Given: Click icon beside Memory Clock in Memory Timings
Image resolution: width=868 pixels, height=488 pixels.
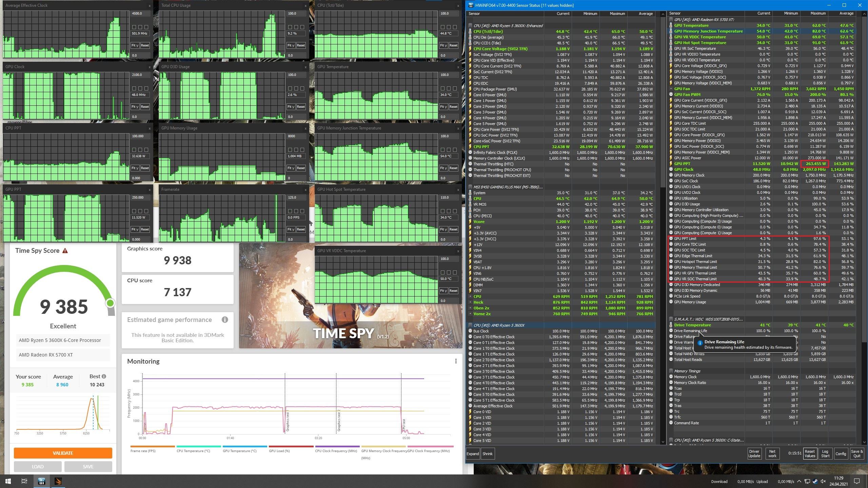Looking at the screenshot, I should 671,377.
